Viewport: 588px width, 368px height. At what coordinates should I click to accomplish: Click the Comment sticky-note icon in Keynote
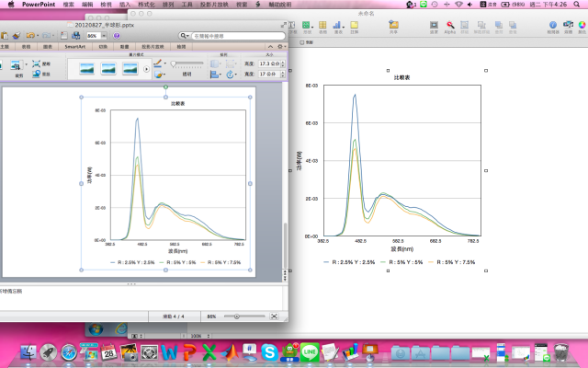[354, 25]
